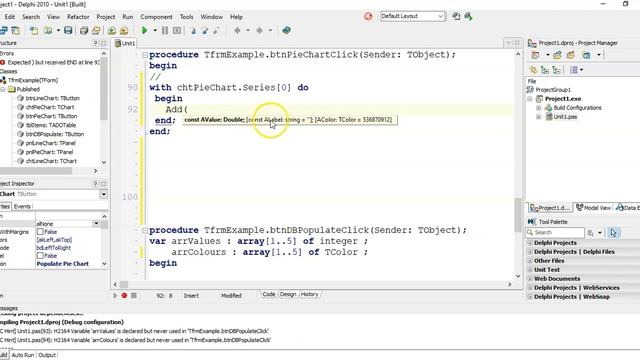
Task: Click the green Run button in the toolbar
Action: [144, 30]
